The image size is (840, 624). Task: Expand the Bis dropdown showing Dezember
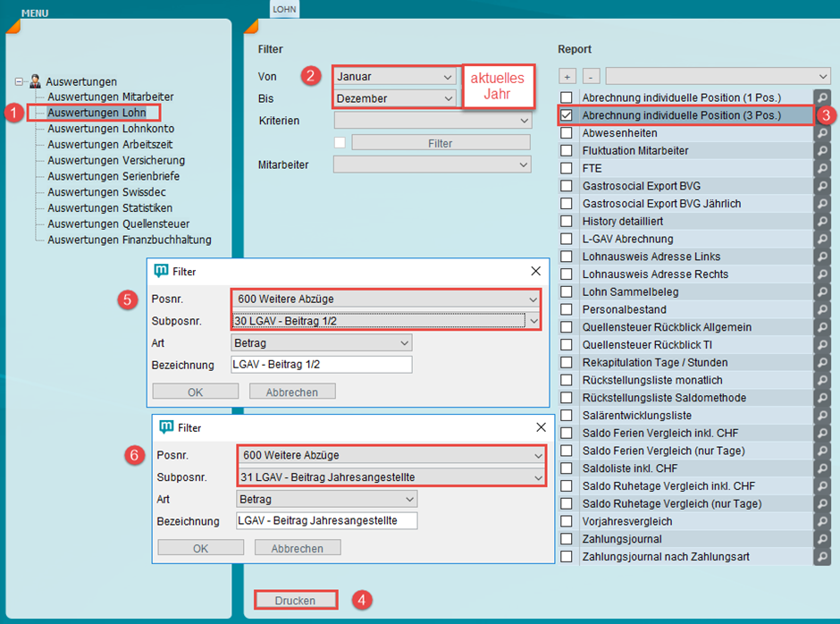(x=394, y=98)
